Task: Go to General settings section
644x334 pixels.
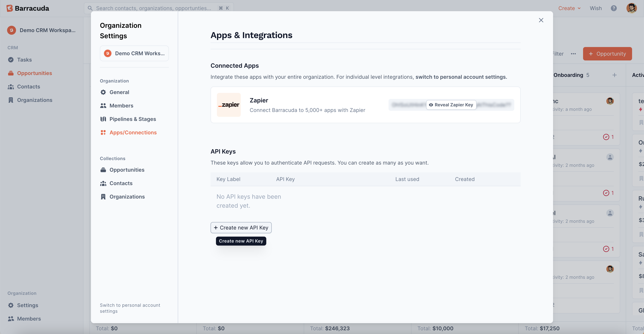Action: (x=119, y=92)
